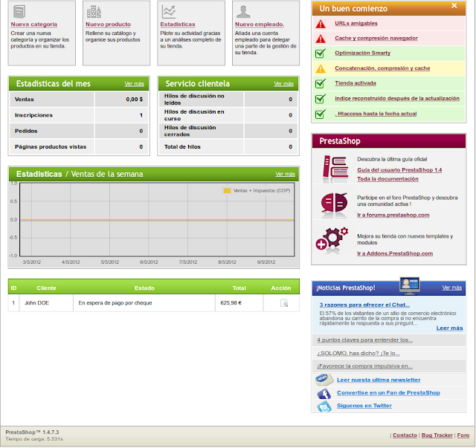Open Guía del usuario PrestaShop 1.4

coord(399,170)
